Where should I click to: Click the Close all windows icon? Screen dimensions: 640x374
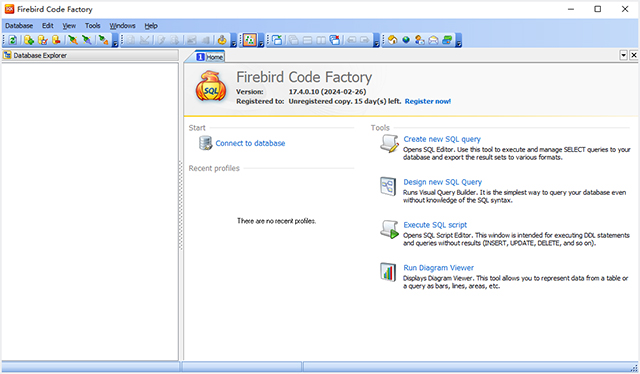tap(335, 40)
